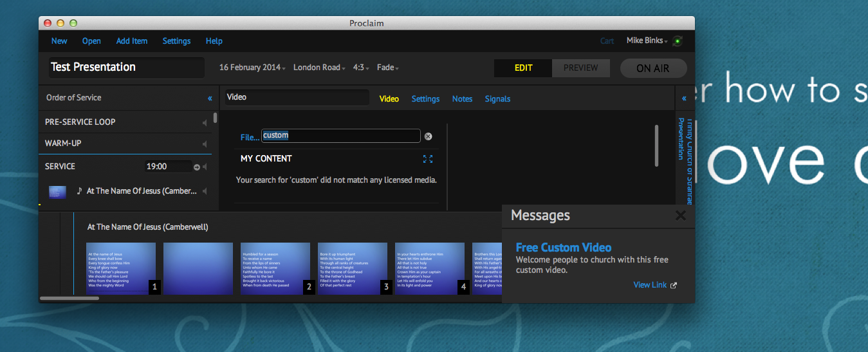
Task: Switch to EDIT mode
Action: tap(523, 68)
